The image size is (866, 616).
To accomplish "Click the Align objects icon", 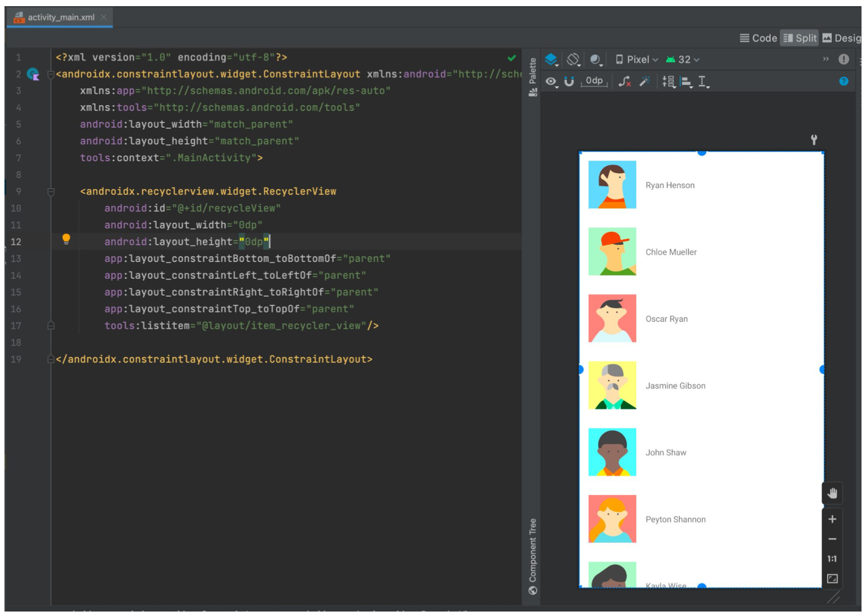I will coord(686,81).
